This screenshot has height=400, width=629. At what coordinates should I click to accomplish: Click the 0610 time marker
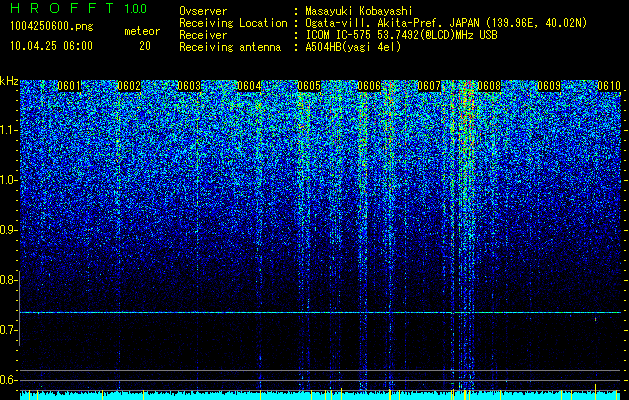(x=609, y=86)
